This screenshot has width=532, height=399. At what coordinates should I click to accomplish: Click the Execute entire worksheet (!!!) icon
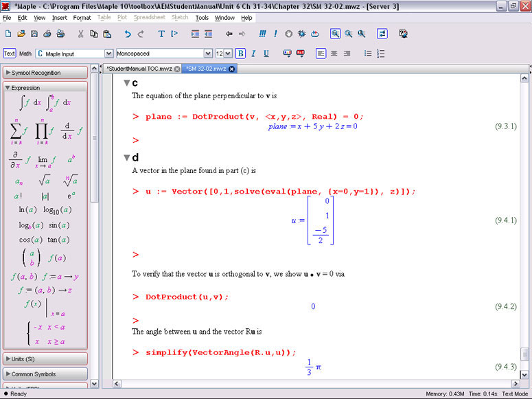263,34
